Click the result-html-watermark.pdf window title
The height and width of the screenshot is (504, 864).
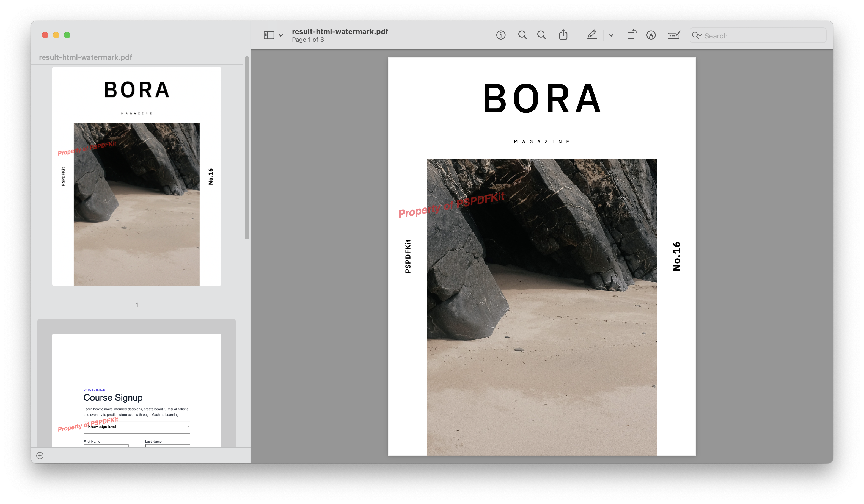(x=340, y=31)
